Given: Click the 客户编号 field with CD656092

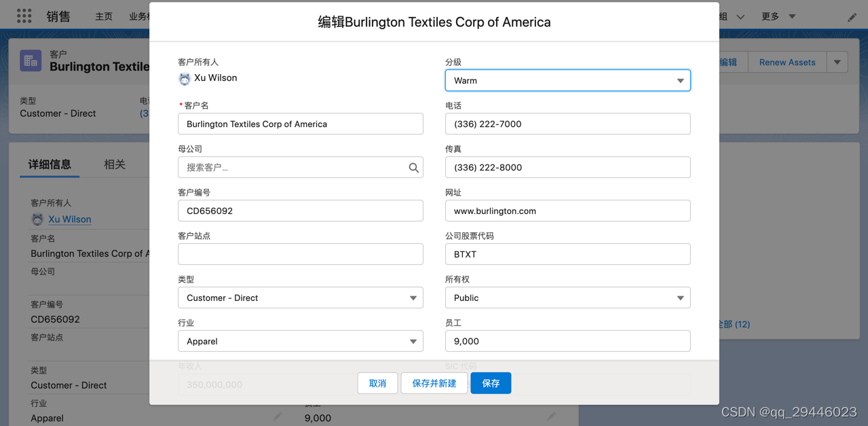Looking at the screenshot, I should (301, 211).
